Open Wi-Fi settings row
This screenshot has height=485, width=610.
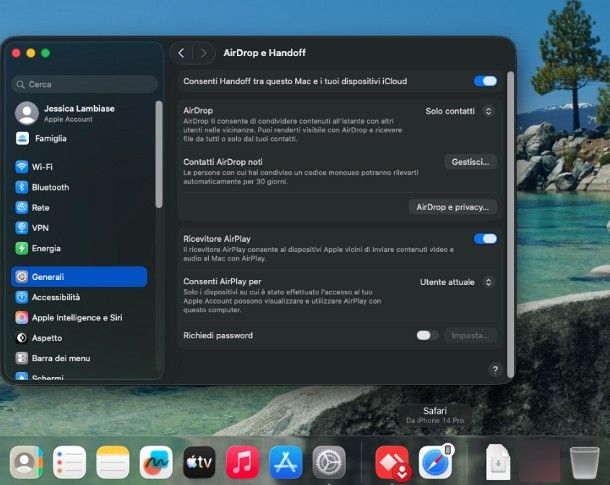pos(79,167)
